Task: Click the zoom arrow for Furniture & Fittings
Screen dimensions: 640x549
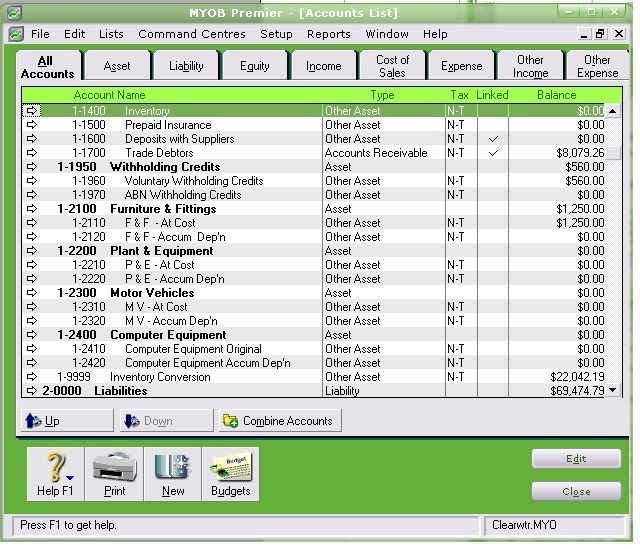Action: (31, 209)
